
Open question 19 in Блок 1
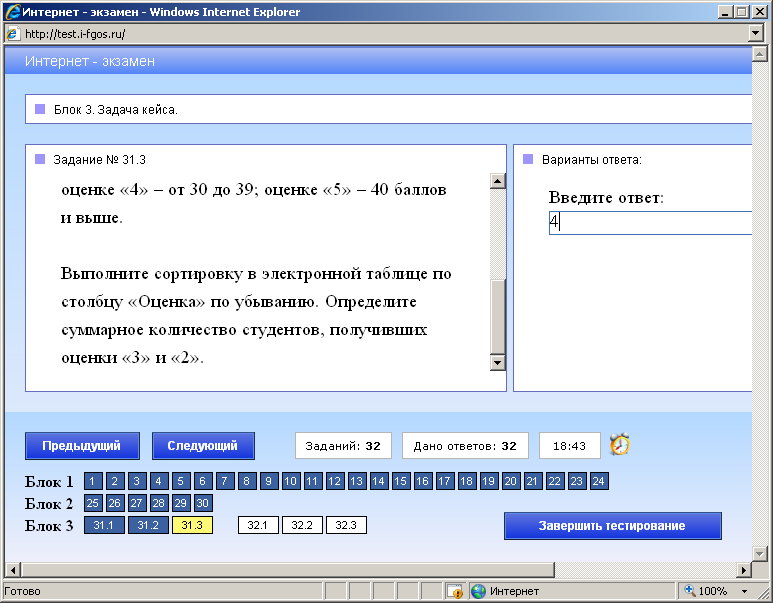tap(489, 481)
